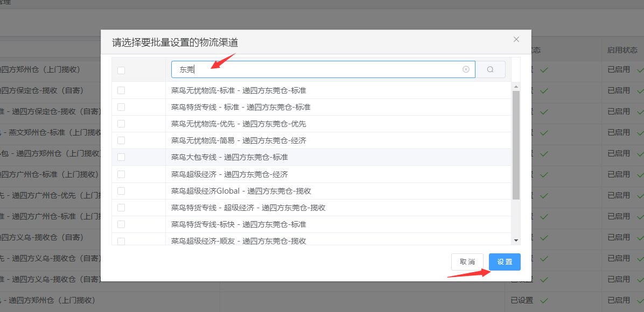The width and height of the screenshot is (644, 312).
Task: Click the list scrollbar down arrow
Action: point(516,240)
